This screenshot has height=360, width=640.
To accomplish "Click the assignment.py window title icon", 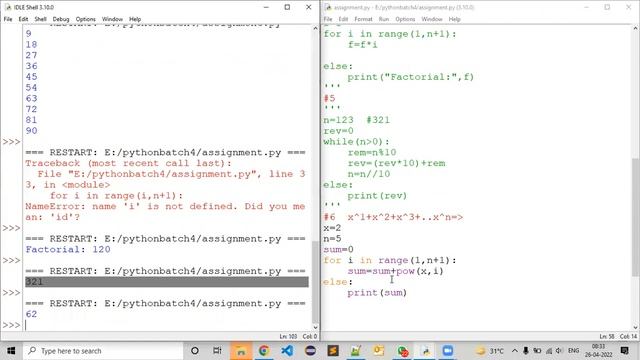I will coord(328,7).
